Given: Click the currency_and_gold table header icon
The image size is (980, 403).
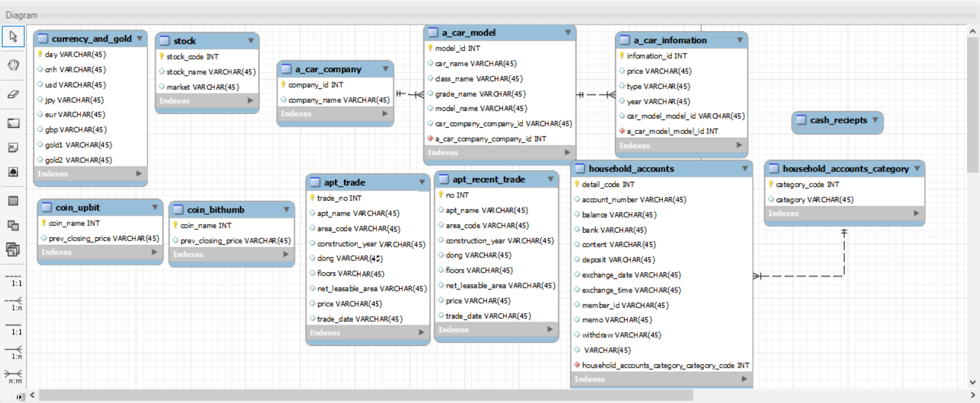Looking at the screenshot, I should point(43,39).
